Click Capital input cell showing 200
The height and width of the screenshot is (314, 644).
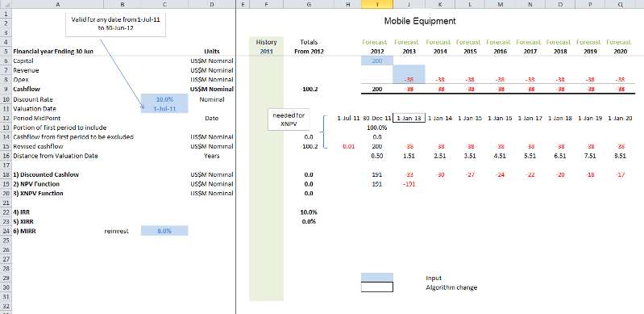point(377,61)
